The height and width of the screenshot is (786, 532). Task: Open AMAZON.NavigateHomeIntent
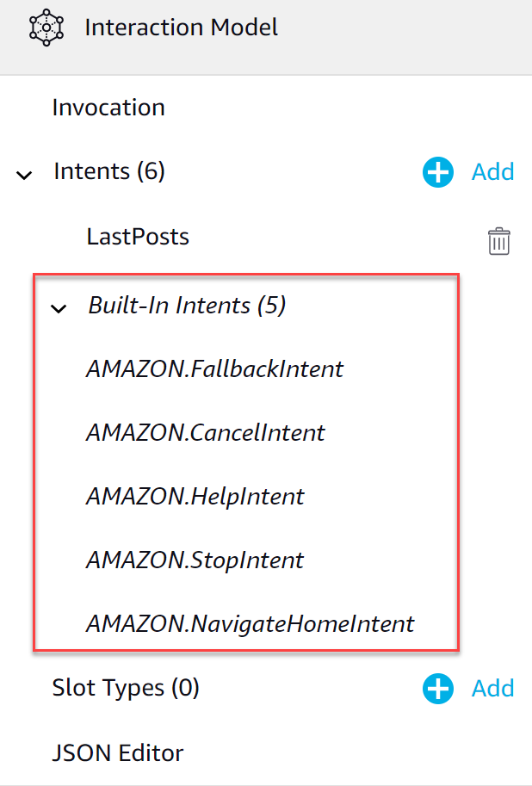point(250,624)
